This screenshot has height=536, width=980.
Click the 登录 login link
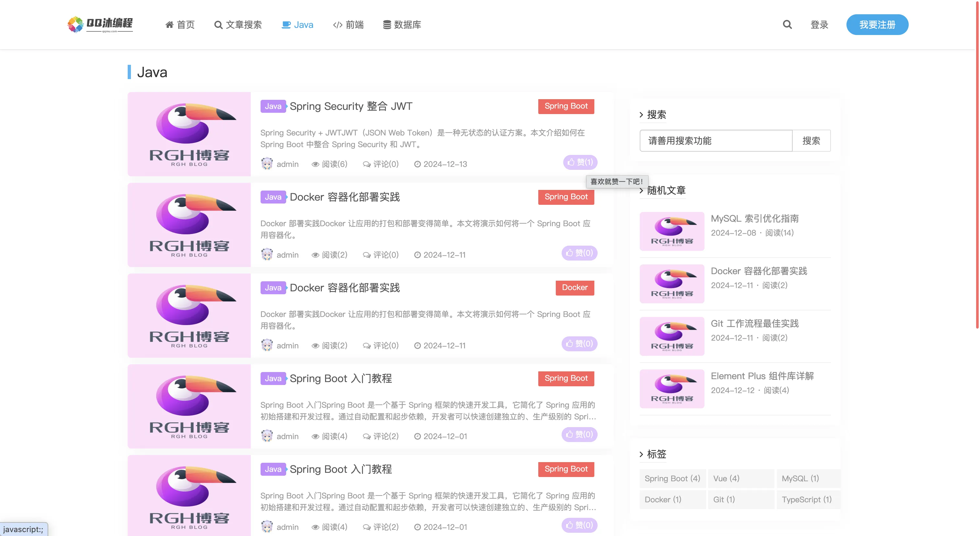pyautogui.click(x=819, y=25)
